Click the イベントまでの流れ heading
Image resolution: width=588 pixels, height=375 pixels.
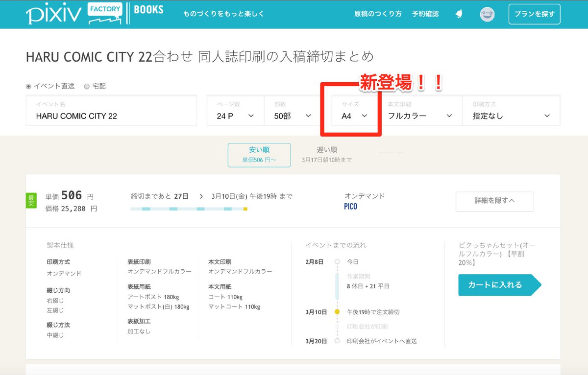click(x=336, y=245)
